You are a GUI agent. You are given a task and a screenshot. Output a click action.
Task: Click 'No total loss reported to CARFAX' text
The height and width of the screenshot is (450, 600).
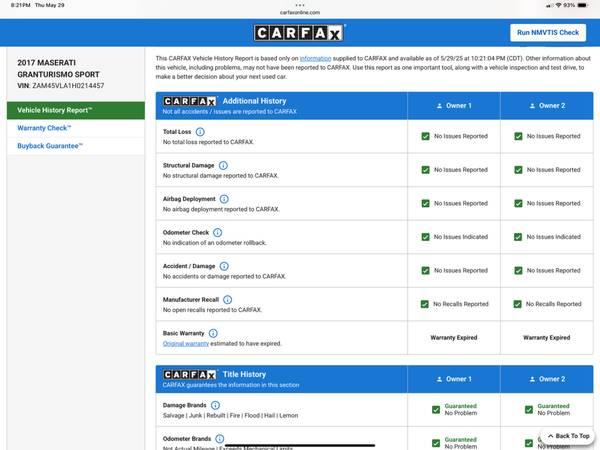tap(209, 142)
